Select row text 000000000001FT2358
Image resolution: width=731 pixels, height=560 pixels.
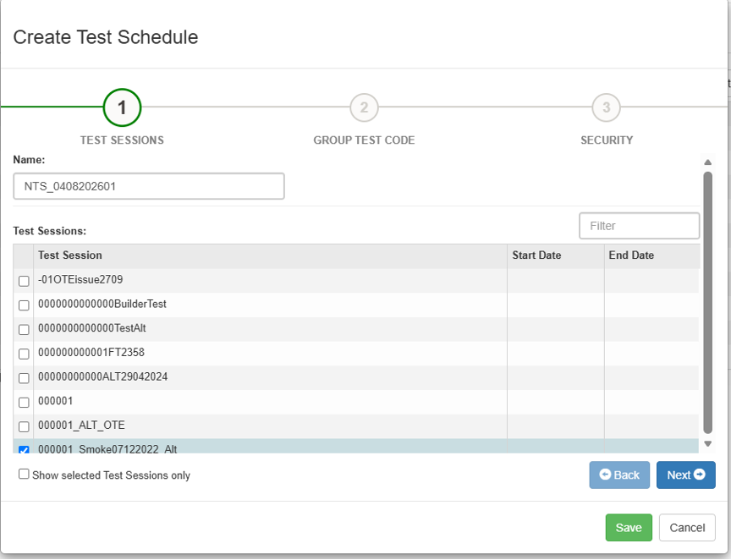tap(91, 353)
